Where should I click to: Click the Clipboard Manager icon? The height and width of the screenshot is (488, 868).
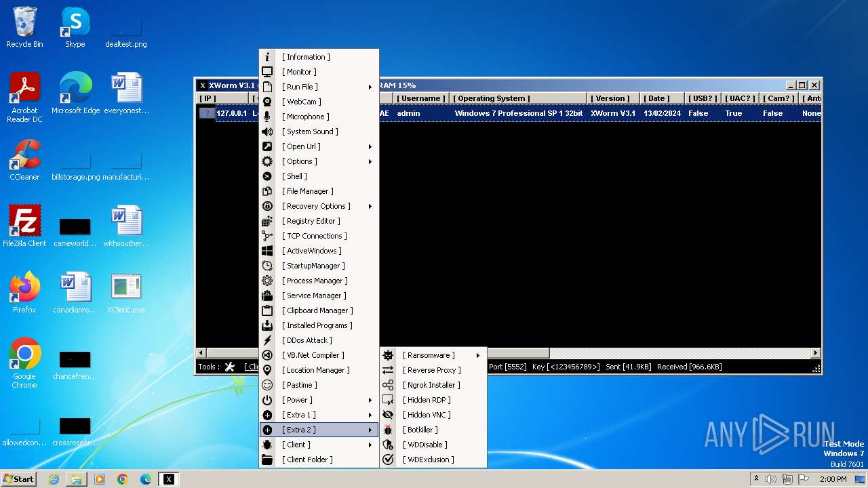click(267, 310)
